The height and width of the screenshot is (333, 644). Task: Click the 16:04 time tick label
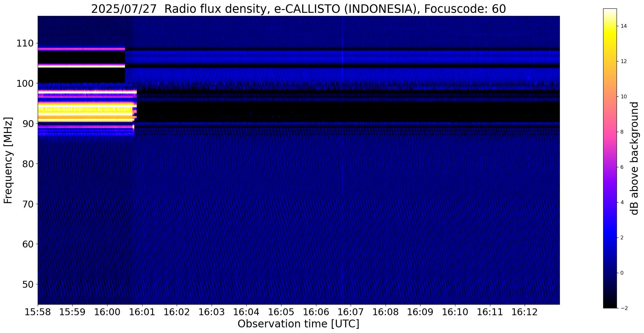(247, 312)
